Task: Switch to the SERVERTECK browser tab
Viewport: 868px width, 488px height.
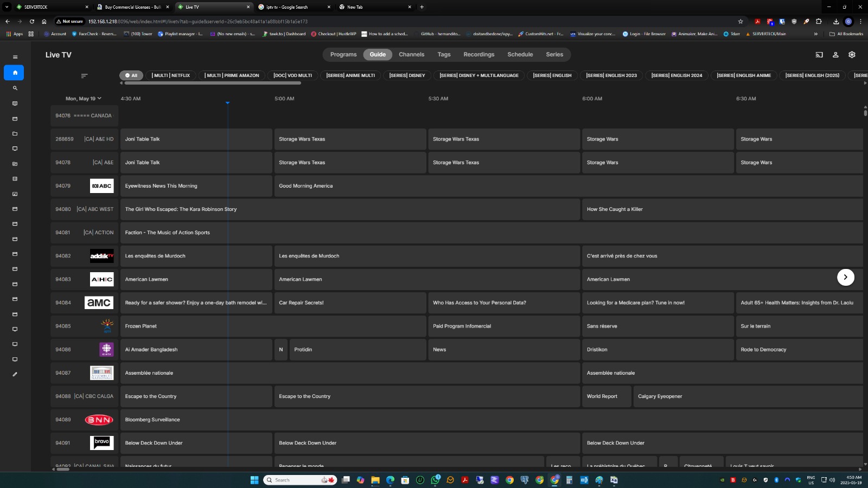Action: 52,7
